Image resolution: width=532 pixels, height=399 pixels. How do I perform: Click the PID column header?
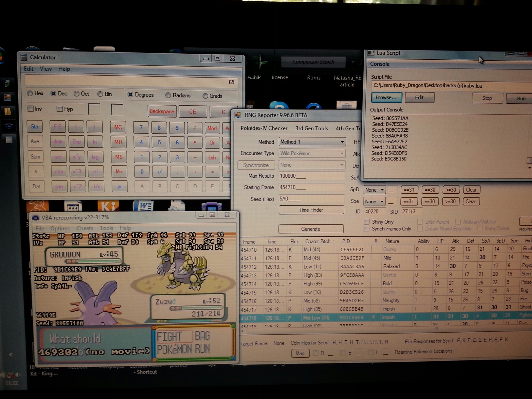point(346,241)
